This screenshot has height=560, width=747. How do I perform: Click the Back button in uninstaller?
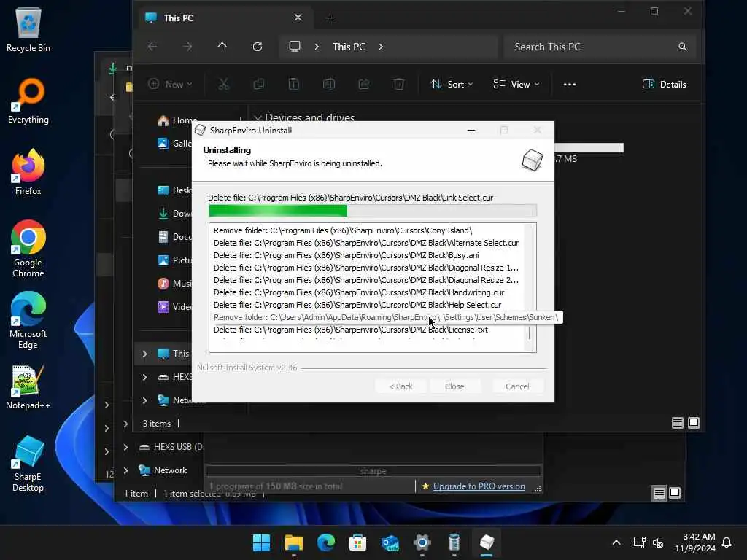point(400,386)
